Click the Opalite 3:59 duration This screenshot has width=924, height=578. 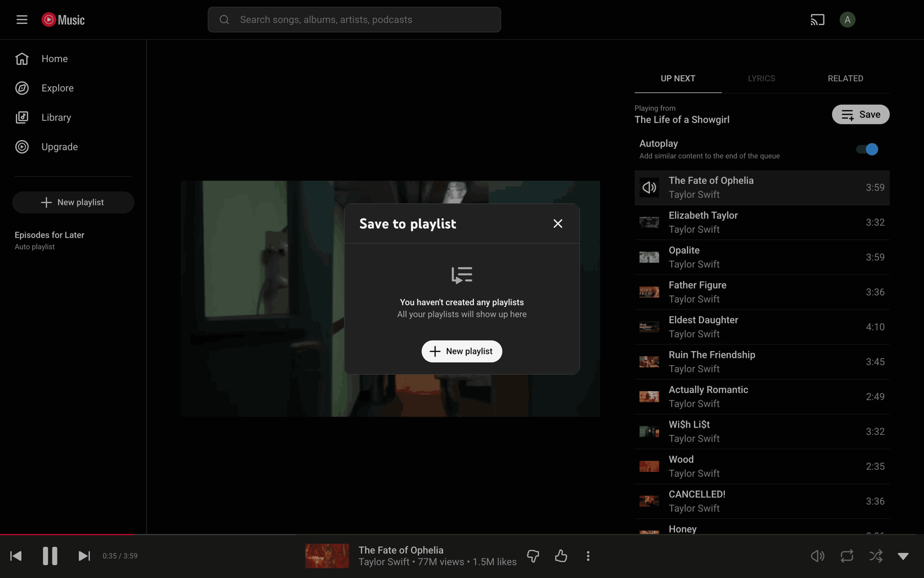click(875, 257)
